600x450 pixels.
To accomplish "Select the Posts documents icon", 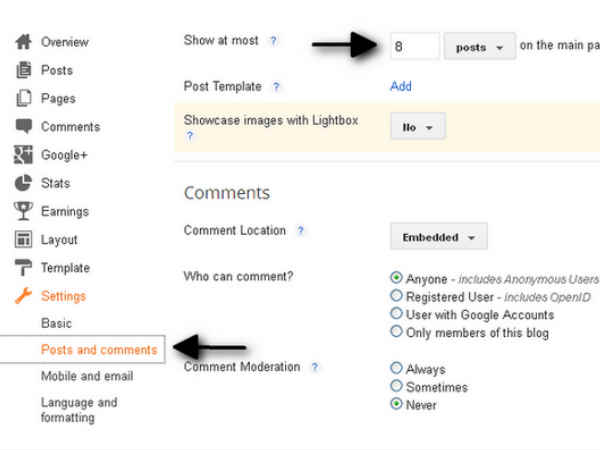I will 23,70.
